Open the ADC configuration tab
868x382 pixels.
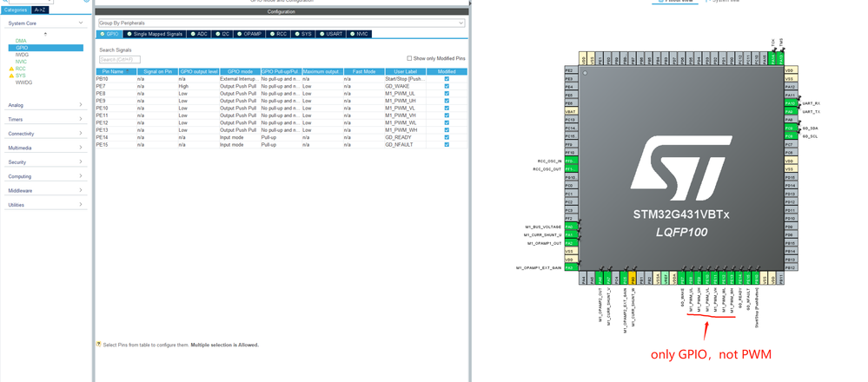(199, 34)
